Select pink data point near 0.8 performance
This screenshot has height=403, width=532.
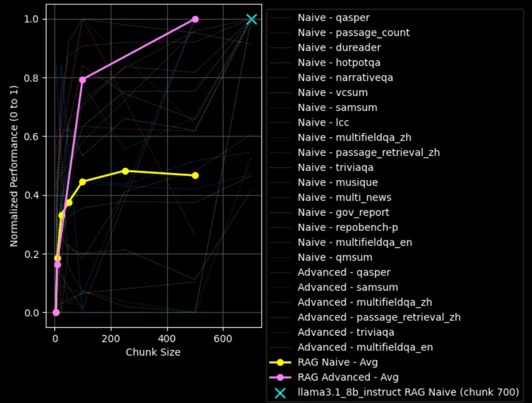tap(83, 80)
